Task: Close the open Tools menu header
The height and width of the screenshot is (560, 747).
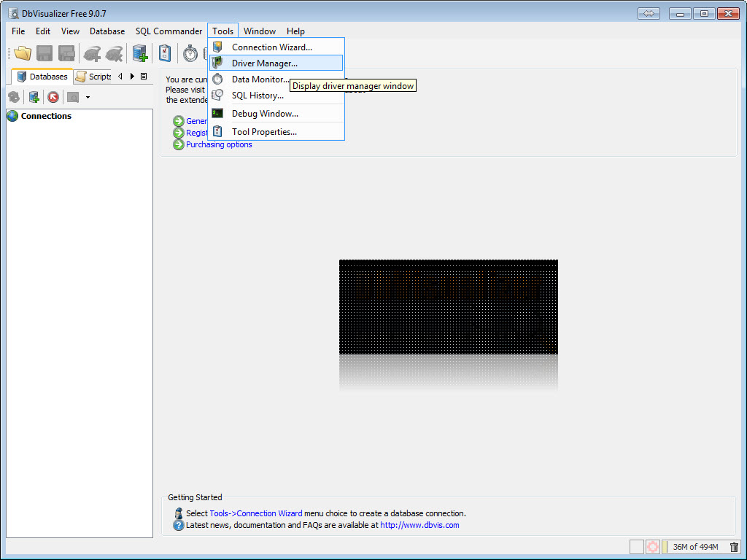Action: [x=223, y=31]
